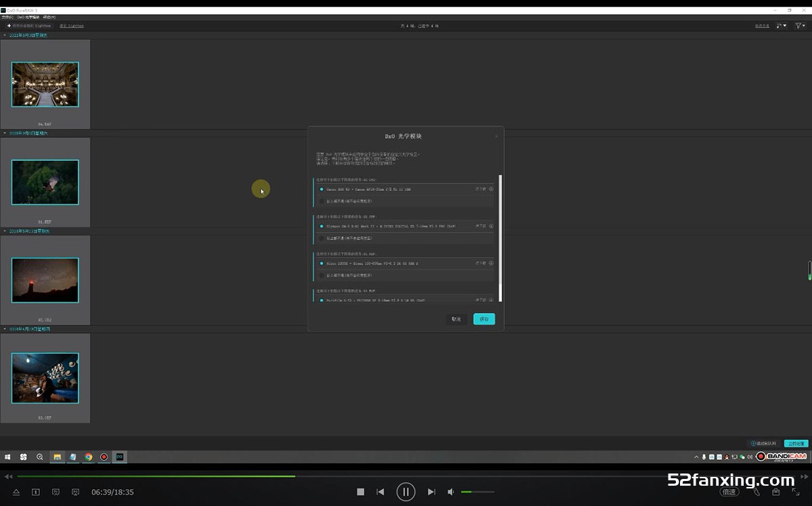
Task: Select the Fujifilm X-T3 module radio button
Action: [x=321, y=300]
